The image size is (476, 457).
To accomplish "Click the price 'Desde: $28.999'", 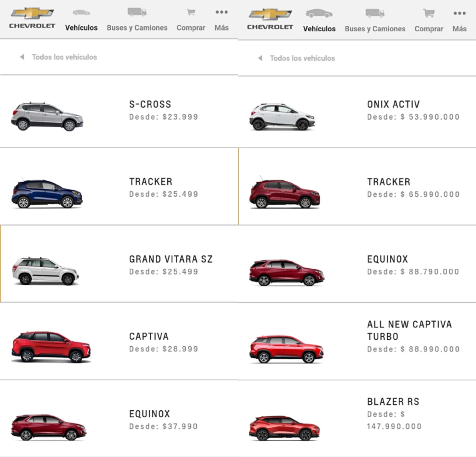I will (x=163, y=349).
